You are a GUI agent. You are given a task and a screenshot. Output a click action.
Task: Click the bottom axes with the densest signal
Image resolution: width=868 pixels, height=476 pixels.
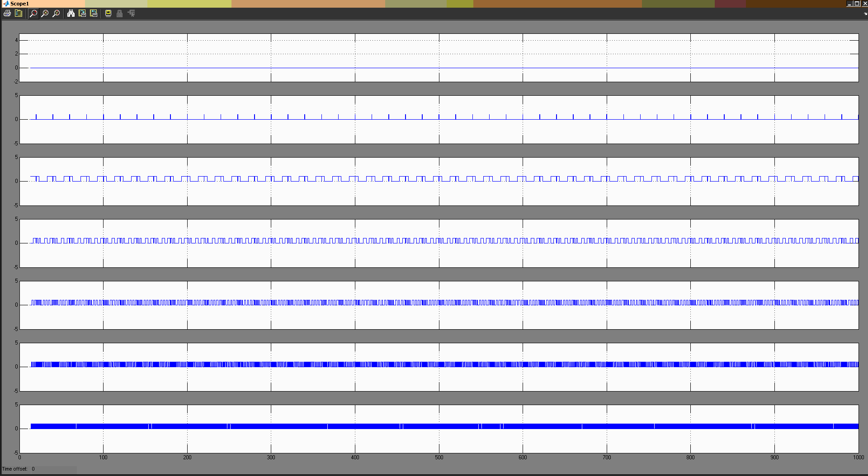(x=439, y=429)
